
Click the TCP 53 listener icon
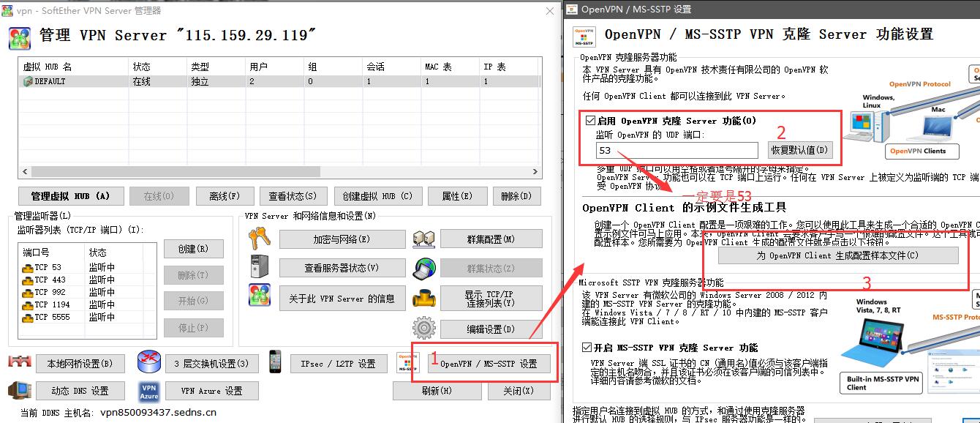click(28, 267)
